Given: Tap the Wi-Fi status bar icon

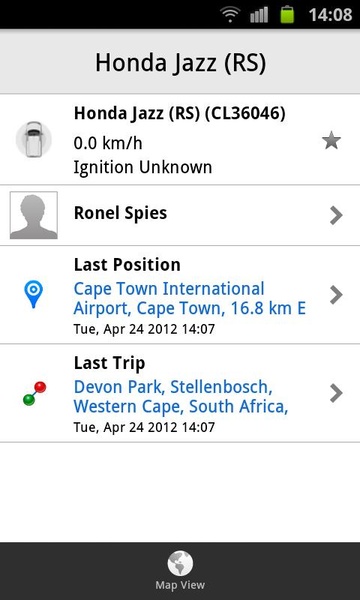Looking at the screenshot, I should (x=230, y=15).
